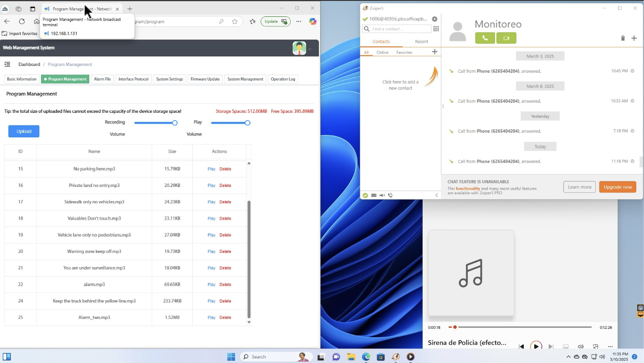Play No parking here.mp3
Viewport: 644px width, 363px height.
tap(211, 169)
